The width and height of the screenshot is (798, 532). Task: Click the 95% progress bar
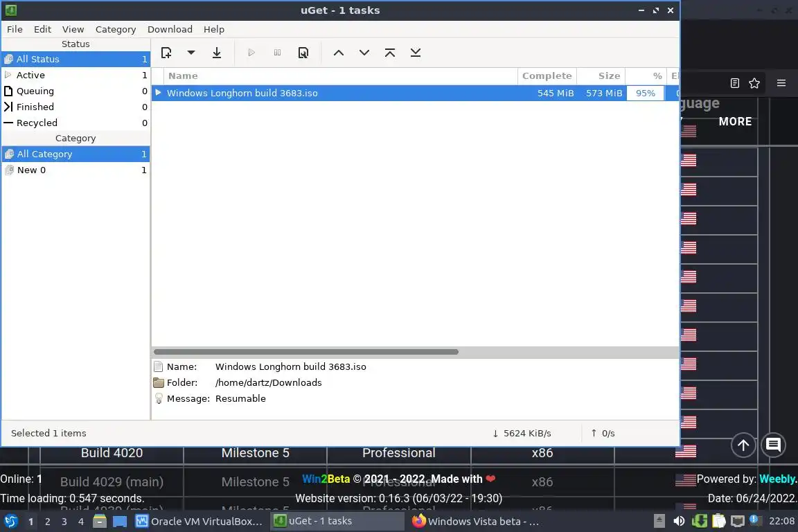point(646,93)
